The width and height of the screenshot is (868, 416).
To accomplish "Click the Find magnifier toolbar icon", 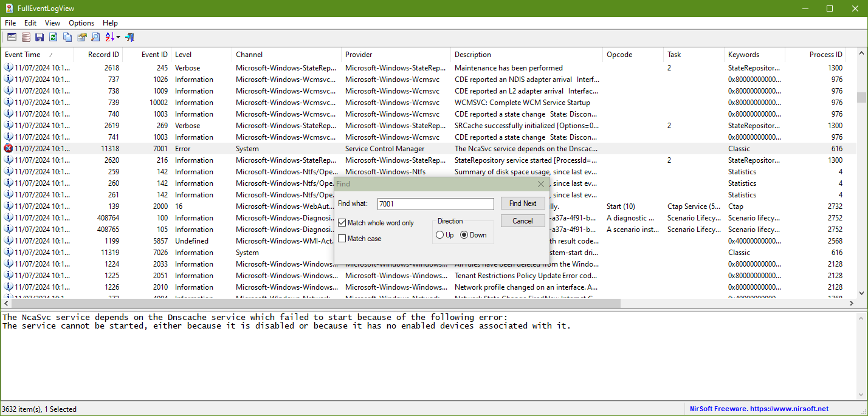I will pyautogui.click(x=95, y=37).
